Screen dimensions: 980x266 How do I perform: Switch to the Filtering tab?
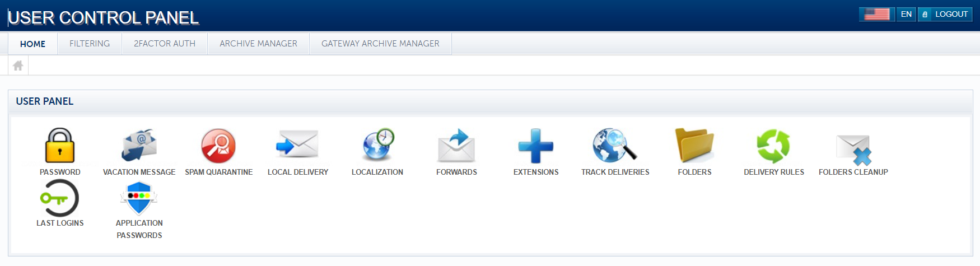pyautogui.click(x=90, y=44)
